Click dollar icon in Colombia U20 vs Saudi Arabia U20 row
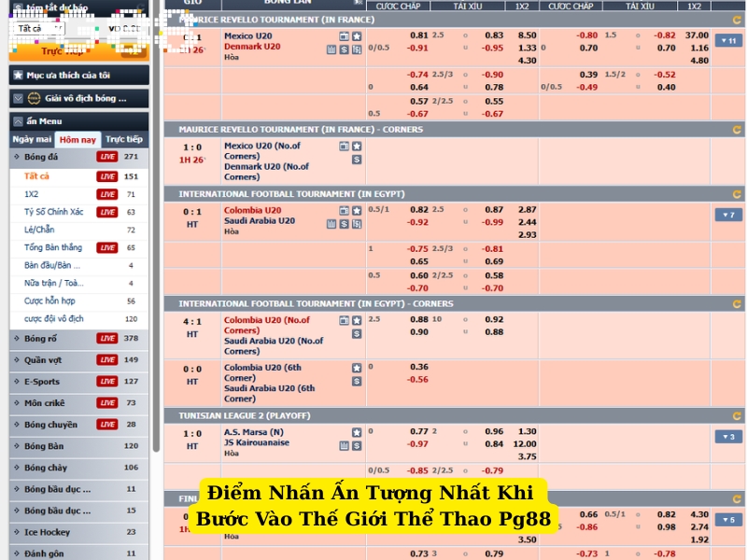The height and width of the screenshot is (560, 747). pyautogui.click(x=344, y=224)
